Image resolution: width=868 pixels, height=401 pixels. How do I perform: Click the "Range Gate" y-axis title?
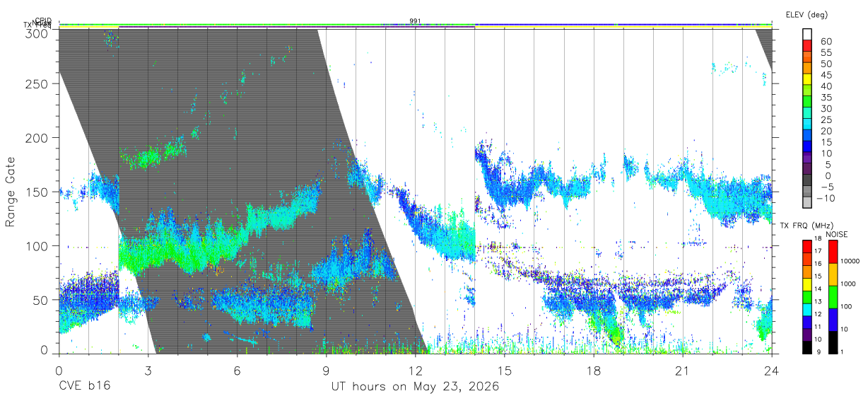pos(11,192)
